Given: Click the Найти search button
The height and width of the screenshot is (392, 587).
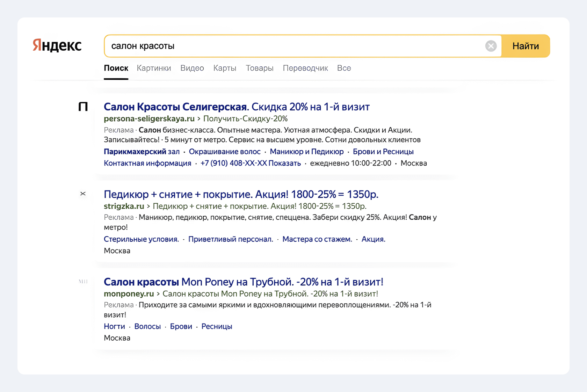Looking at the screenshot, I should tap(526, 46).
